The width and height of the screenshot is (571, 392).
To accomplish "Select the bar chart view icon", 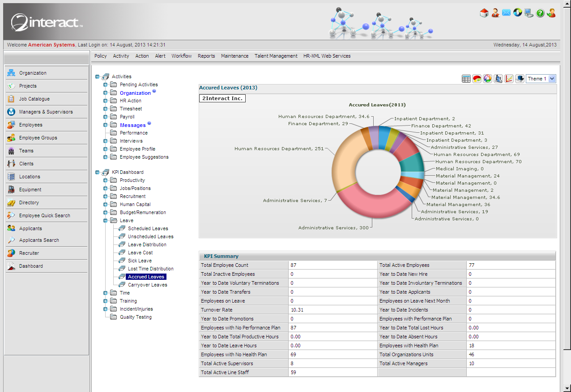I will coord(499,79).
